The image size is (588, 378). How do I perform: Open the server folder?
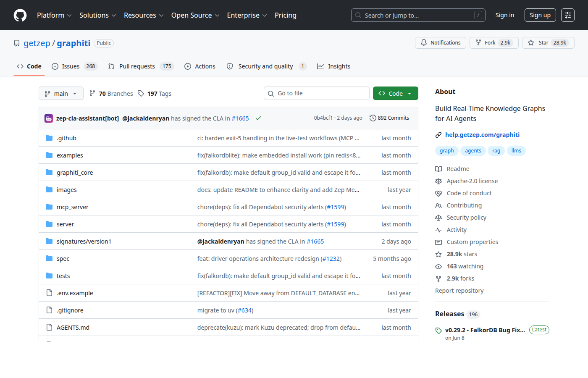pos(65,224)
